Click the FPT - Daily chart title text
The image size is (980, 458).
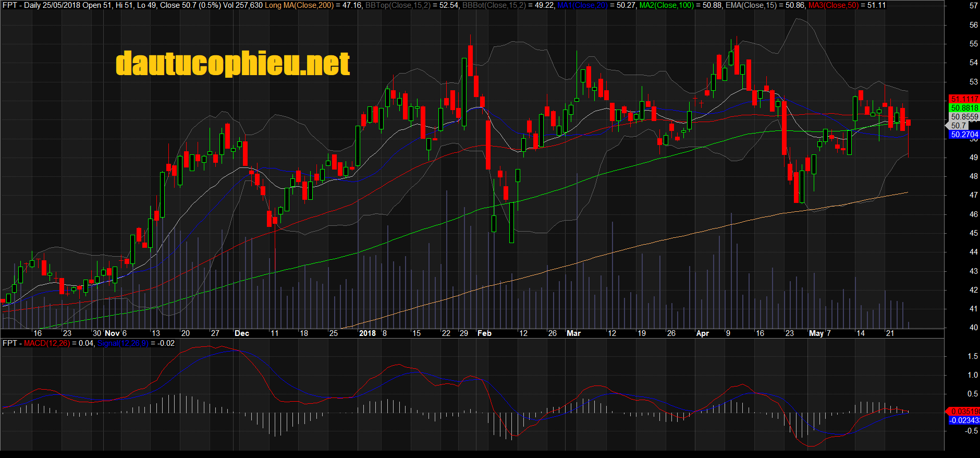pos(21,5)
